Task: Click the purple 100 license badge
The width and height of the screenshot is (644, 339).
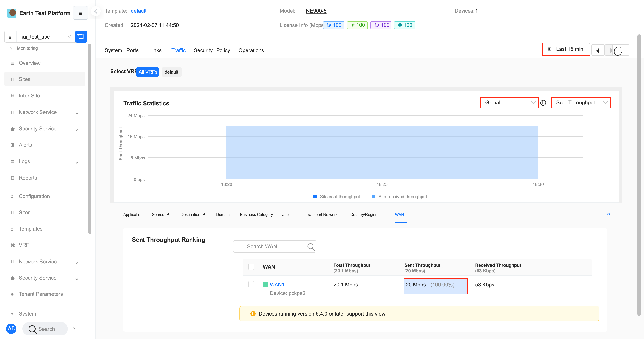Action: point(381,25)
